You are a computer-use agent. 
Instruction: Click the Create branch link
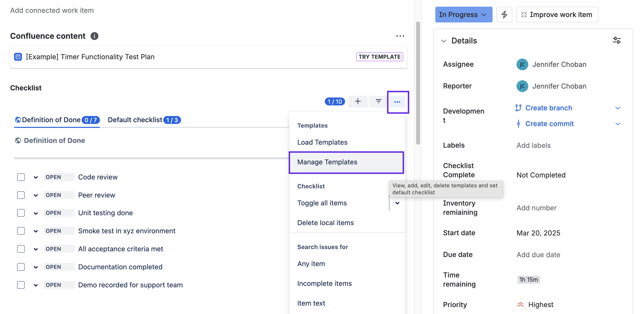pyautogui.click(x=549, y=108)
